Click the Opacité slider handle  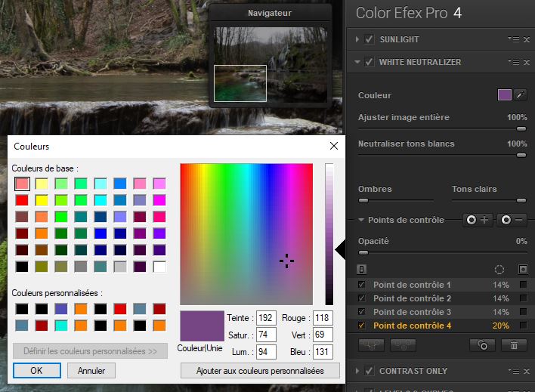pos(363,253)
